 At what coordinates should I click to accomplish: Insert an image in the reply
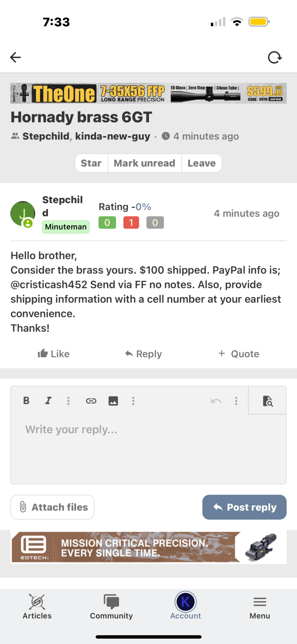113,401
